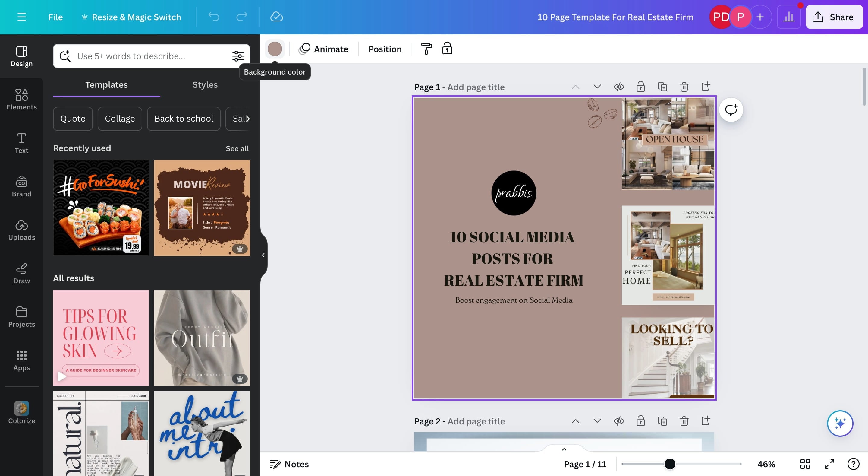Screen dimensions: 868x476
Task: Click the 46% zoom level
Action: tap(766, 464)
